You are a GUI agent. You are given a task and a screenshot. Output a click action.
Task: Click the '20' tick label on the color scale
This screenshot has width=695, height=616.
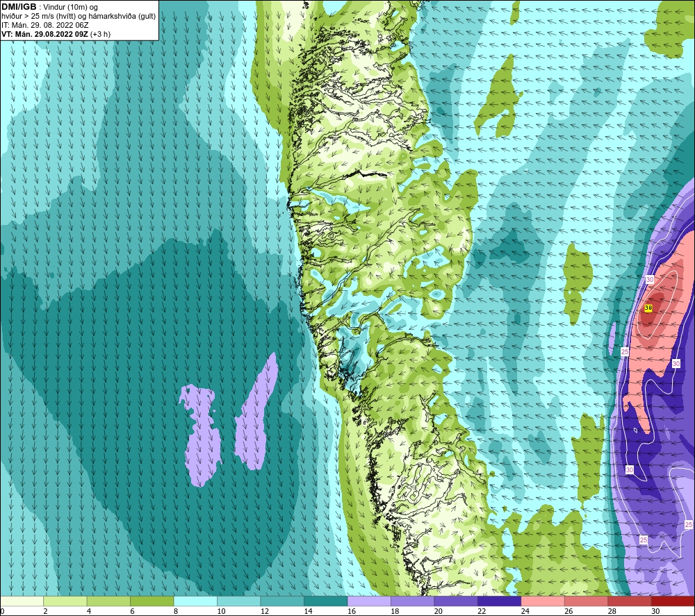439,612
